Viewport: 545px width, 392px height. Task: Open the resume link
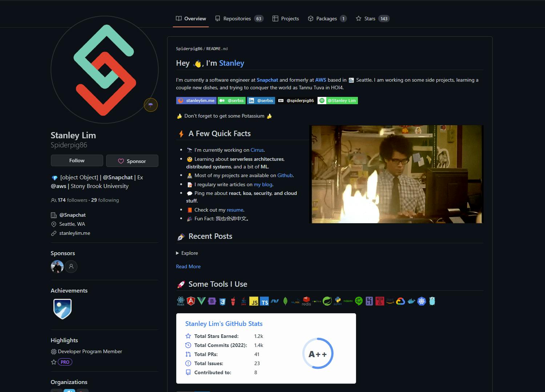(x=235, y=210)
